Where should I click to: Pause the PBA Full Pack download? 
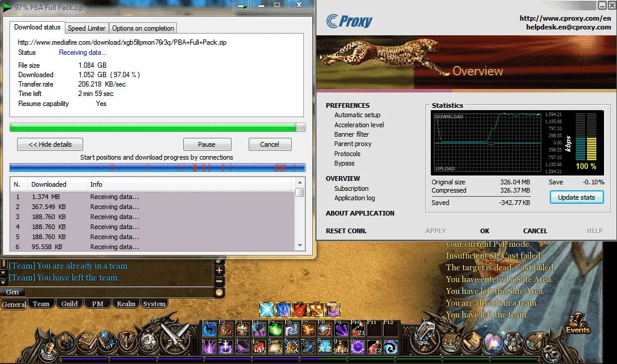pos(207,144)
